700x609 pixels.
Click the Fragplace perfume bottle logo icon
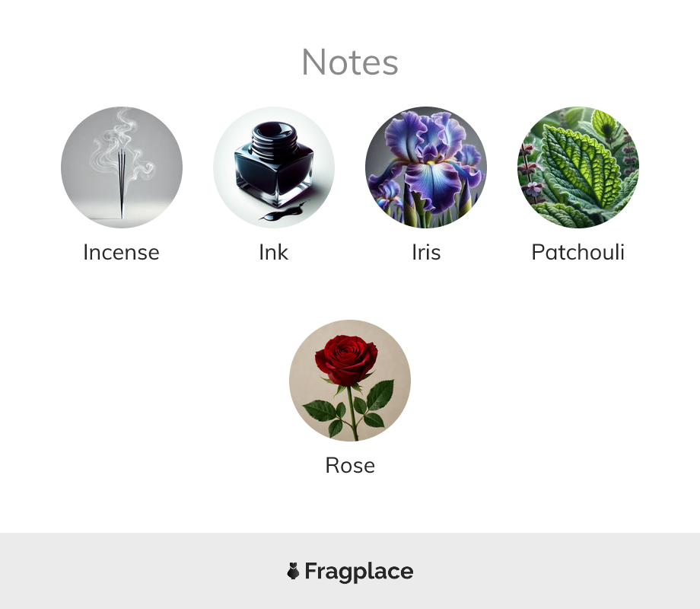293,571
